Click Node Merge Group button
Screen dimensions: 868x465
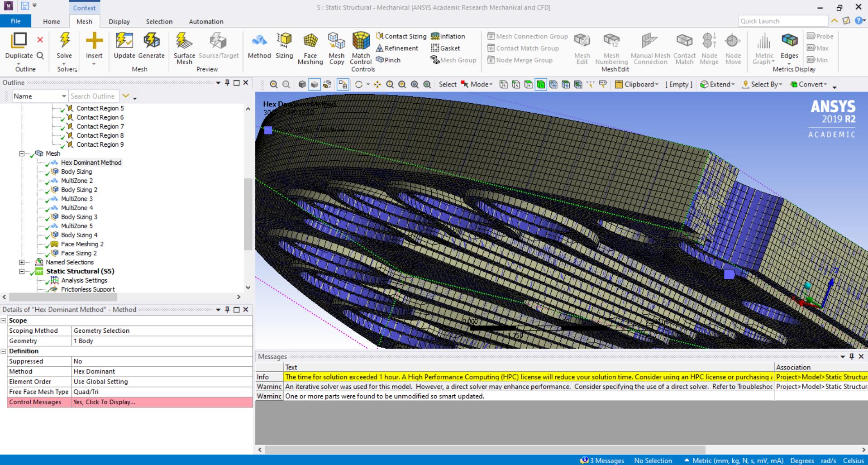(520, 60)
